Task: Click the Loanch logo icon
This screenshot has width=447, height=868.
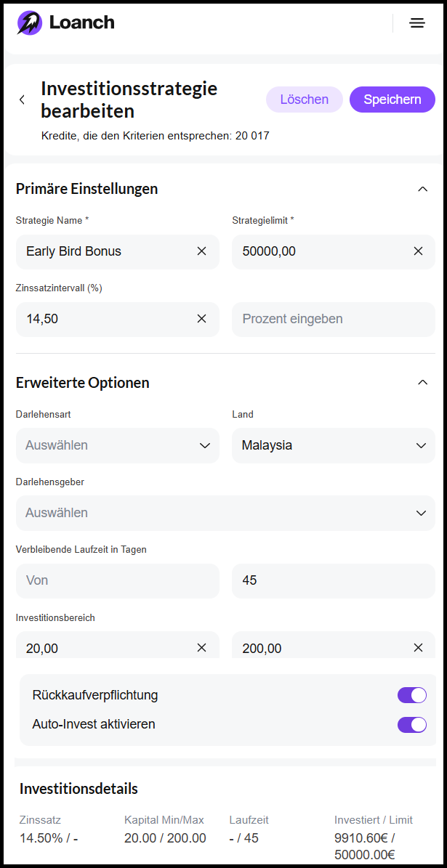Action: pyautogui.click(x=30, y=23)
